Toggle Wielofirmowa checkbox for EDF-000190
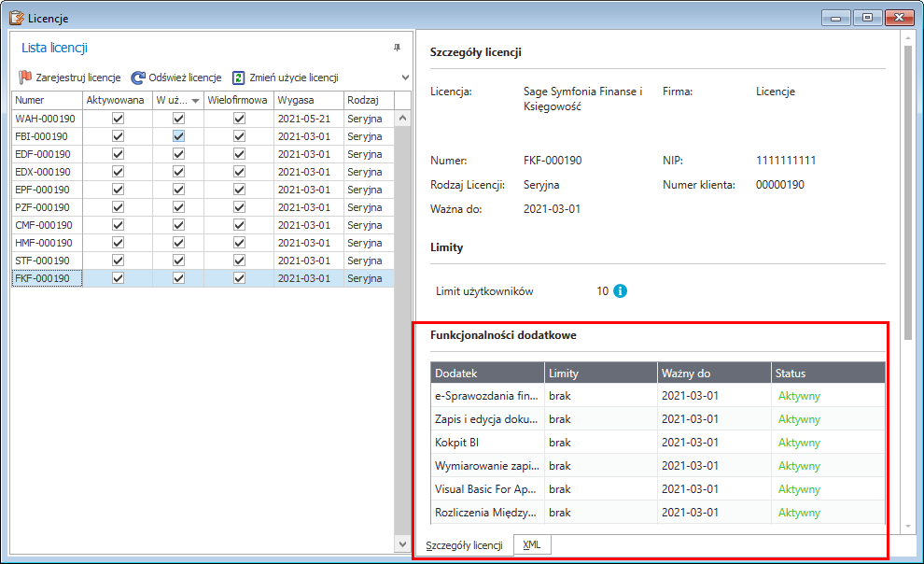Image resolution: width=924 pixels, height=564 pixels. (239, 154)
